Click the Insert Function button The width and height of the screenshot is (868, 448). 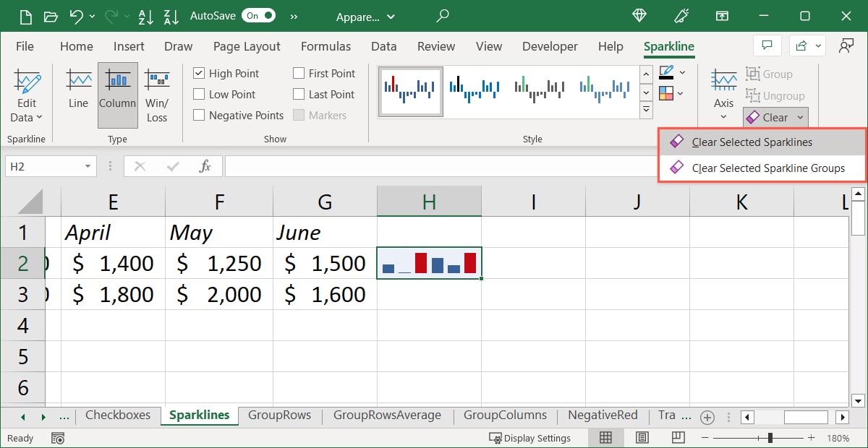205,165
